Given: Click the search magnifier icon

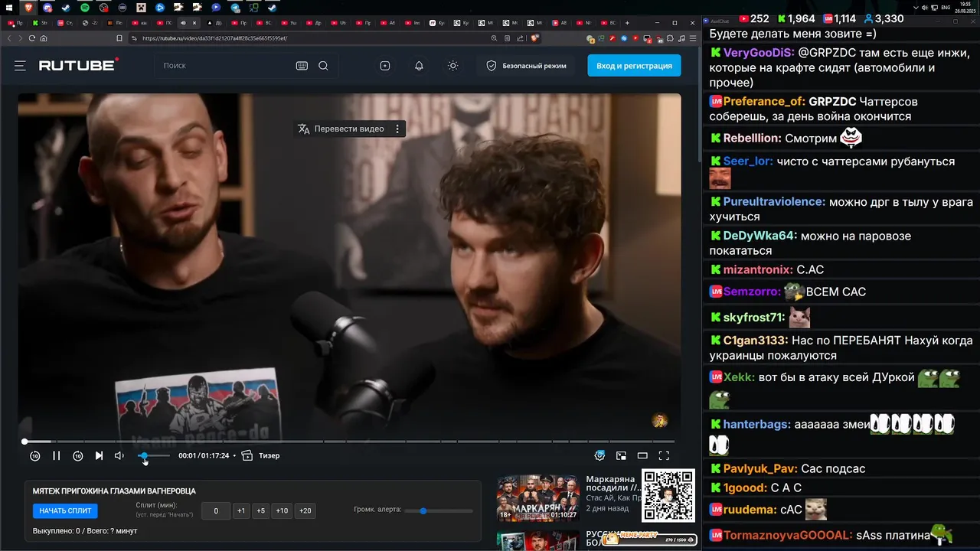Looking at the screenshot, I should coord(323,66).
